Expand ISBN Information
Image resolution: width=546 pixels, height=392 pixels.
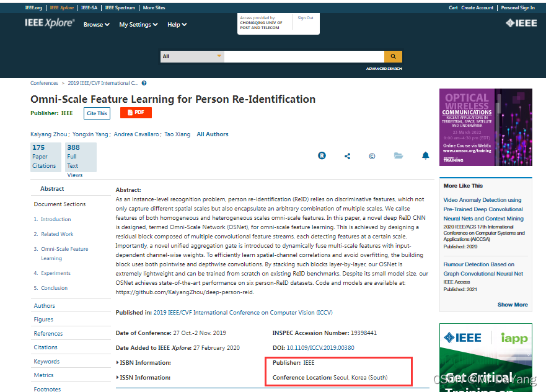click(143, 363)
